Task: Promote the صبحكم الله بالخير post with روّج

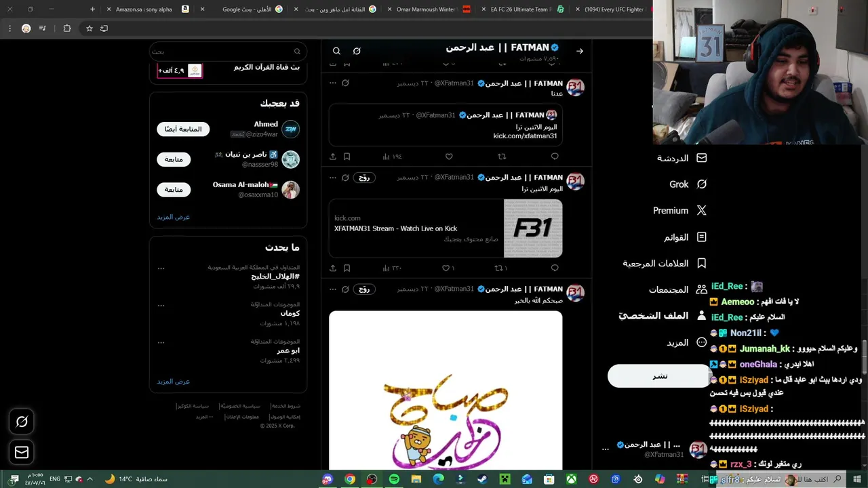Action: [364, 289]
